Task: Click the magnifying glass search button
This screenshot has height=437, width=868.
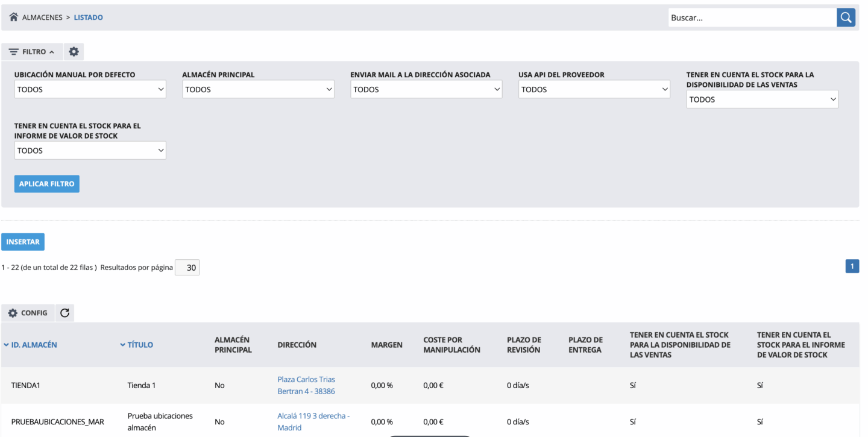Action: 846,17
